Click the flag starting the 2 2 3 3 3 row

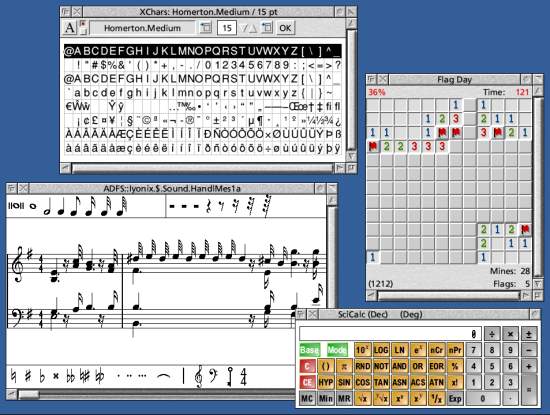point(373,146)
